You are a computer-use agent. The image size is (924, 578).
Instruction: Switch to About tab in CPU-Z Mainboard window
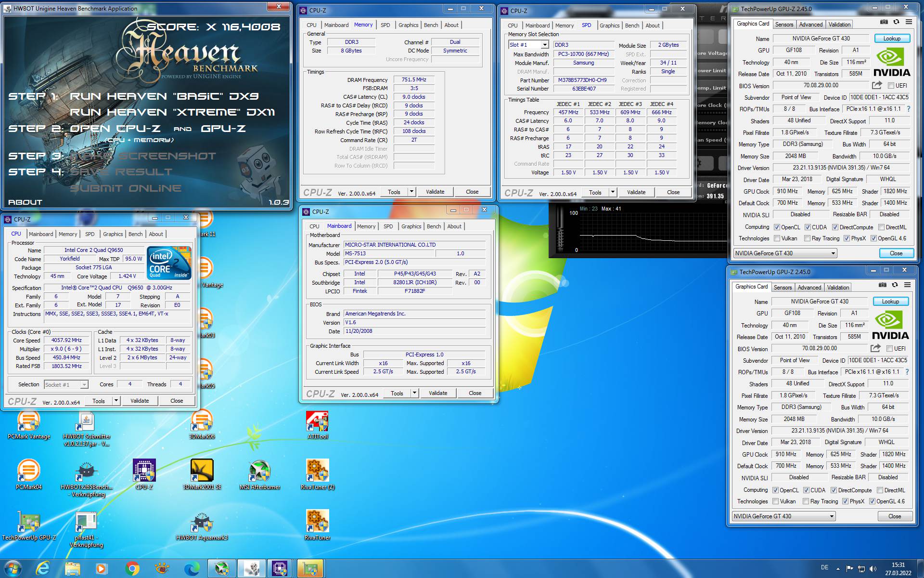pos(454,226)
